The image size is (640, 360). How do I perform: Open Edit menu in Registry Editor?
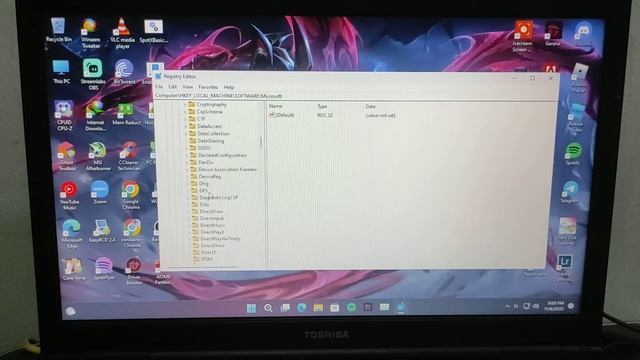point(173,87)
